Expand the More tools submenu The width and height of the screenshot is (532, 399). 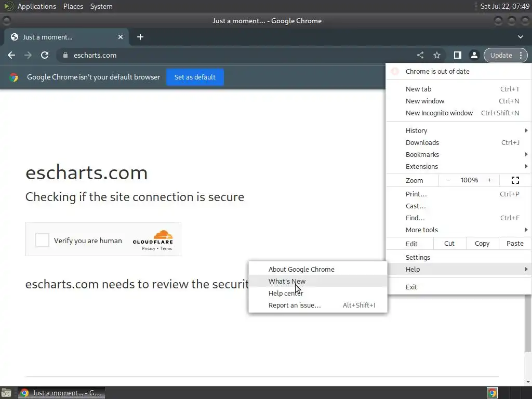[x=459, y=230]
